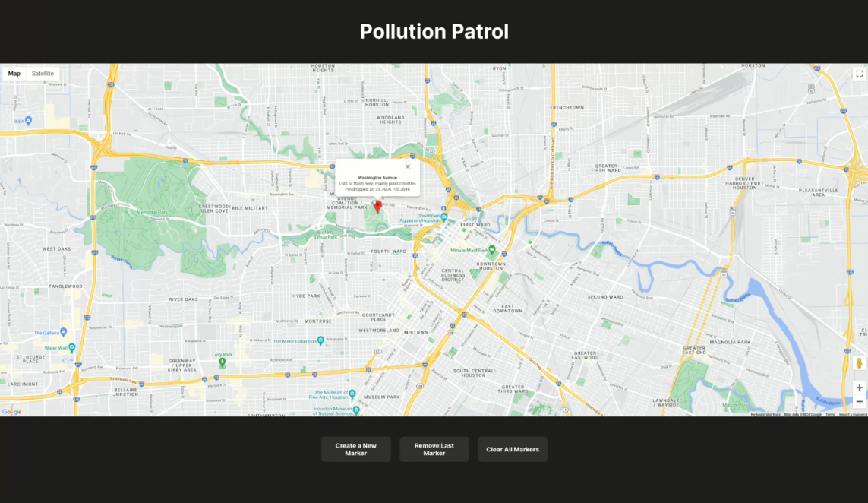Zoom out using the minus icon
The width and height of the screenshot is (868, 503).
pyautogui.click(x=859, y=402)
